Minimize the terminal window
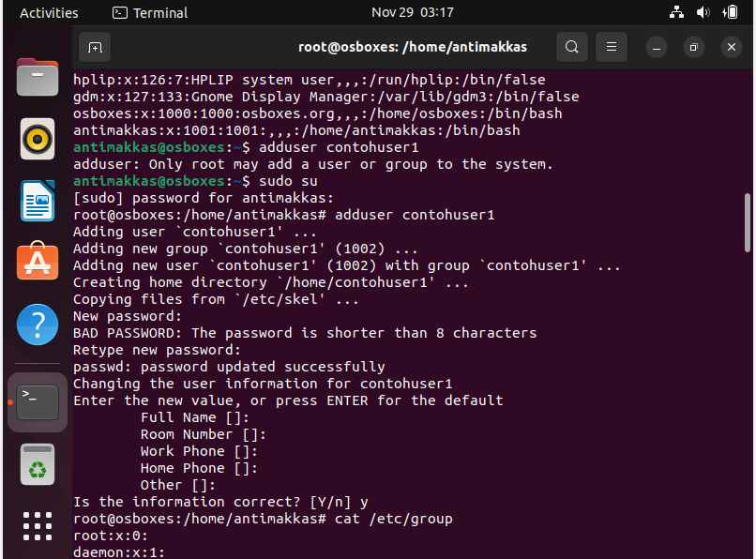This screenshot has height=559, width=756. click(657, 47)
